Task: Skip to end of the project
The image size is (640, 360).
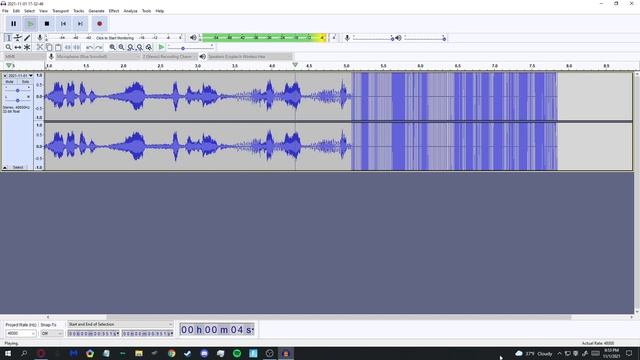Action: (x=80, y=24)
